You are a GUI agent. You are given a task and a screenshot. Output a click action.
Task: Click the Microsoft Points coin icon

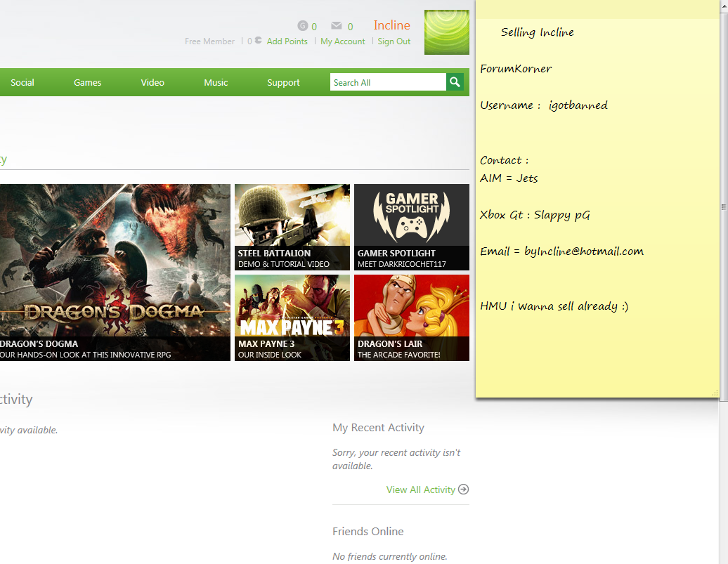pos(258,41)
